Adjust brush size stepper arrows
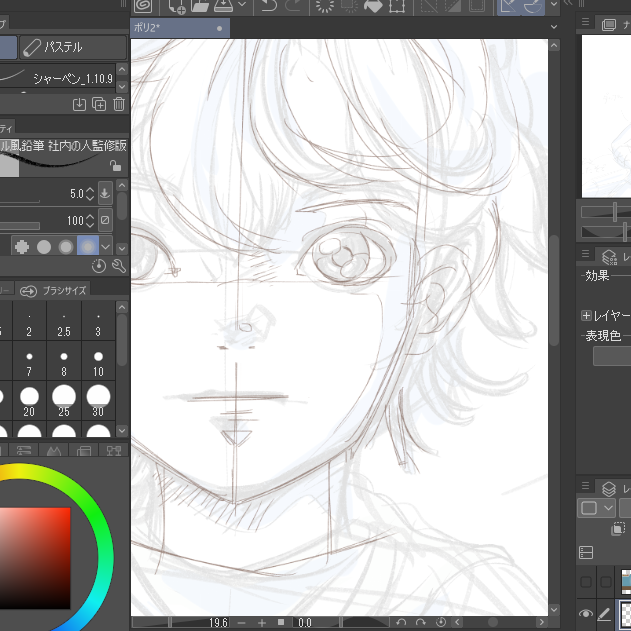Screen dimensions: 631x631 pyautogui.click(x=90, y=194)
